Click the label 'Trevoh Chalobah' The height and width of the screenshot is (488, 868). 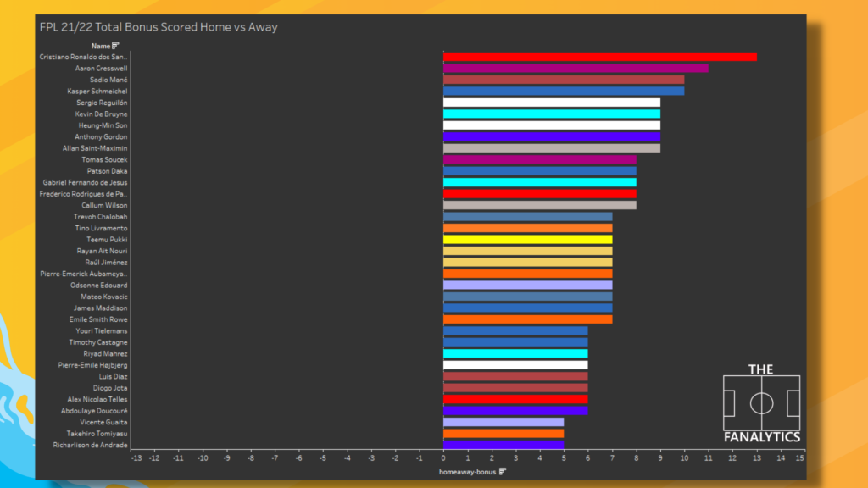(101, 217)
